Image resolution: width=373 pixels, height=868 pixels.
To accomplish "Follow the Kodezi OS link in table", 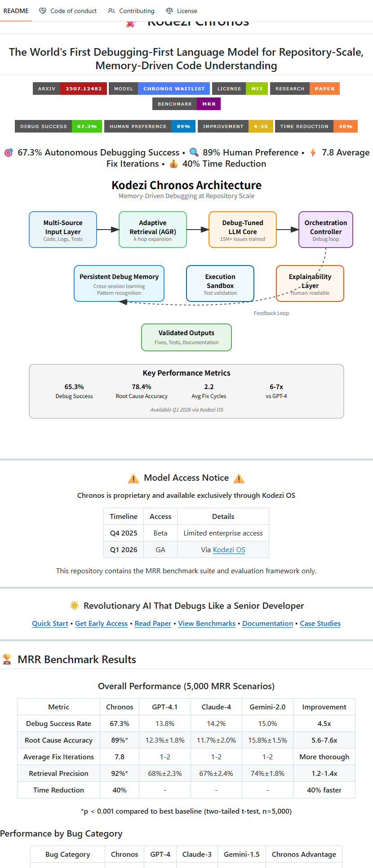I will pos(229,550).
